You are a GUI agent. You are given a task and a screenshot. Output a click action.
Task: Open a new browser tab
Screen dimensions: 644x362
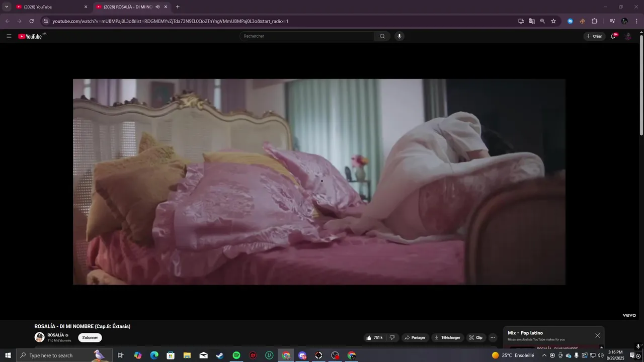178,7
